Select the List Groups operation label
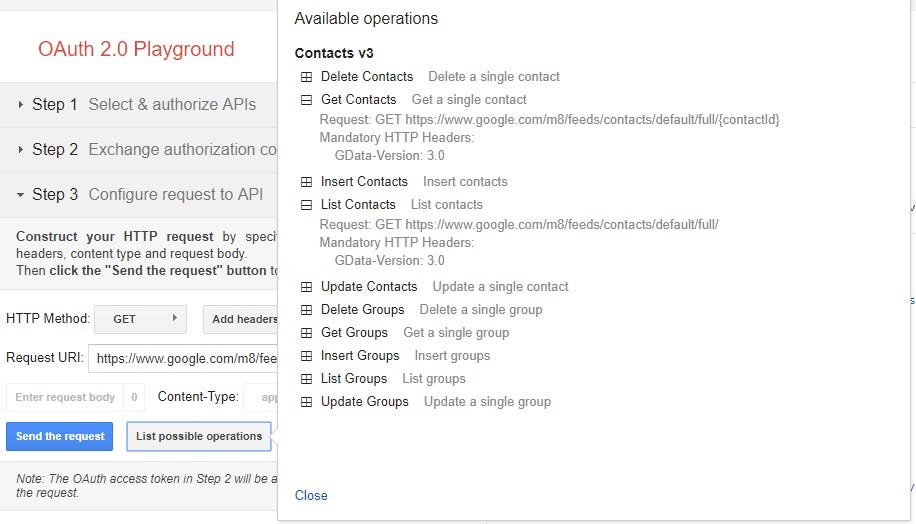 pyautogui.click(x=354, y=379)
